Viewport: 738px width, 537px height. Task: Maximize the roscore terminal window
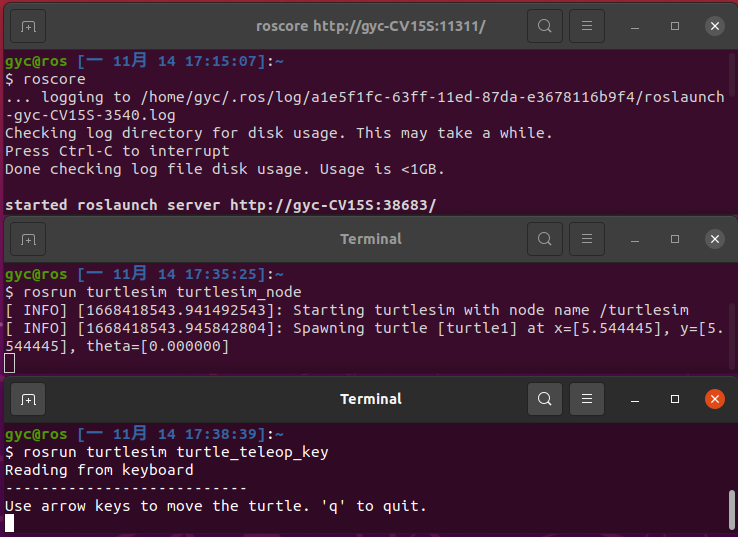675,26
